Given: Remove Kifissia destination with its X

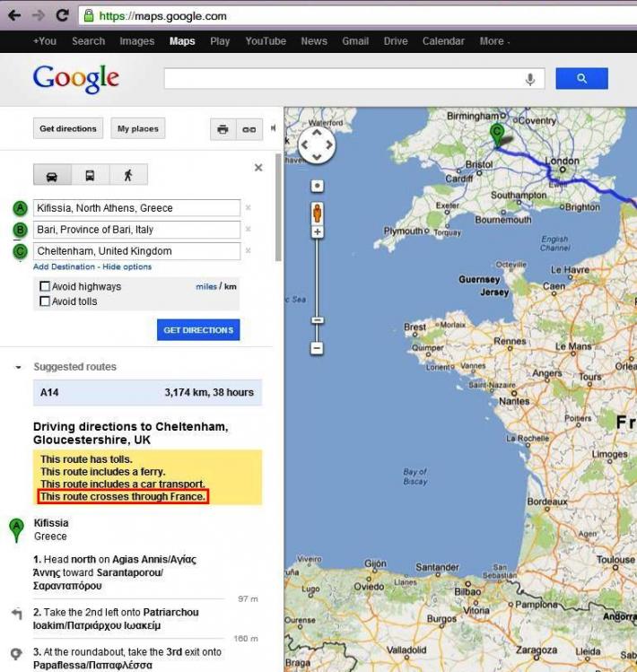Looking at the screenshot, I should pos(249,208).
